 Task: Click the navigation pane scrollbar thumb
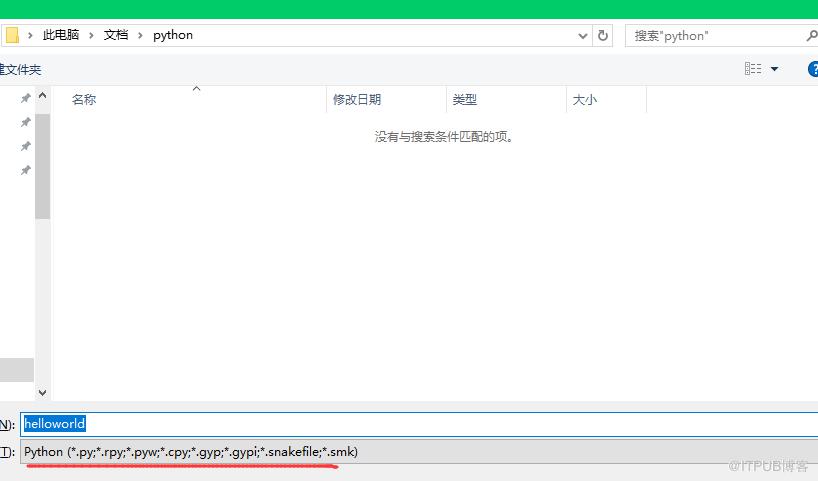point(43,166)
